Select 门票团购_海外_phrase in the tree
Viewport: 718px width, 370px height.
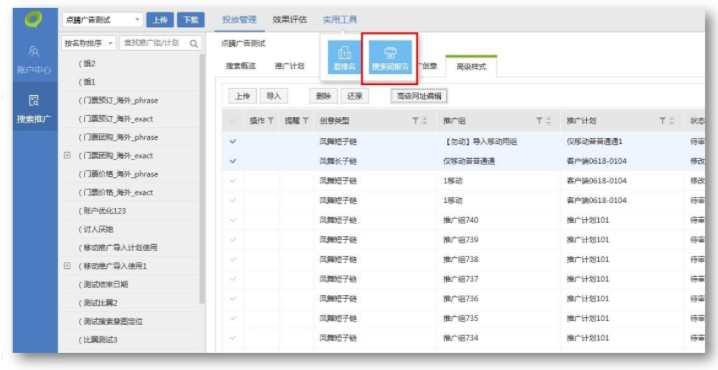tap(119, 137)
